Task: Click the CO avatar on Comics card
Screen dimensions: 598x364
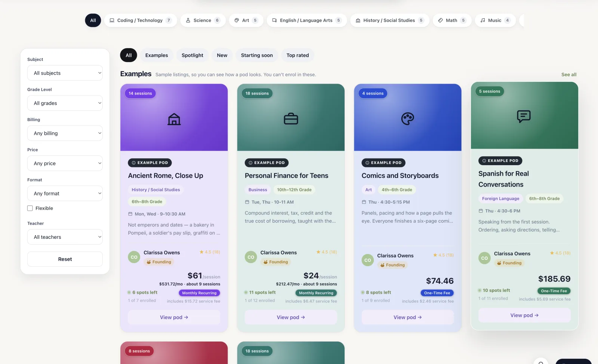Action: pyautogui.click(x=368, y=260)
